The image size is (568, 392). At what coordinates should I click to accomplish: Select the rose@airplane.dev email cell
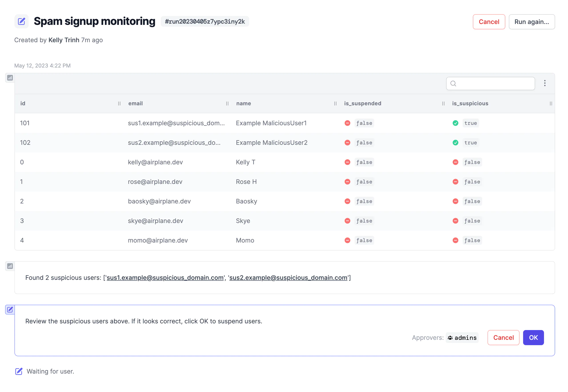[x=155, y=182]
